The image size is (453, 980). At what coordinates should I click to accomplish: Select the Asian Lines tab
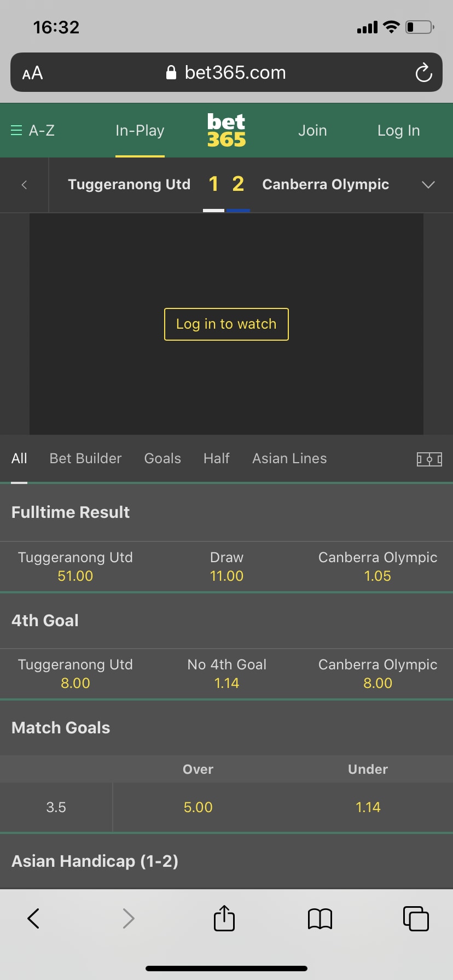coord(289,458)
